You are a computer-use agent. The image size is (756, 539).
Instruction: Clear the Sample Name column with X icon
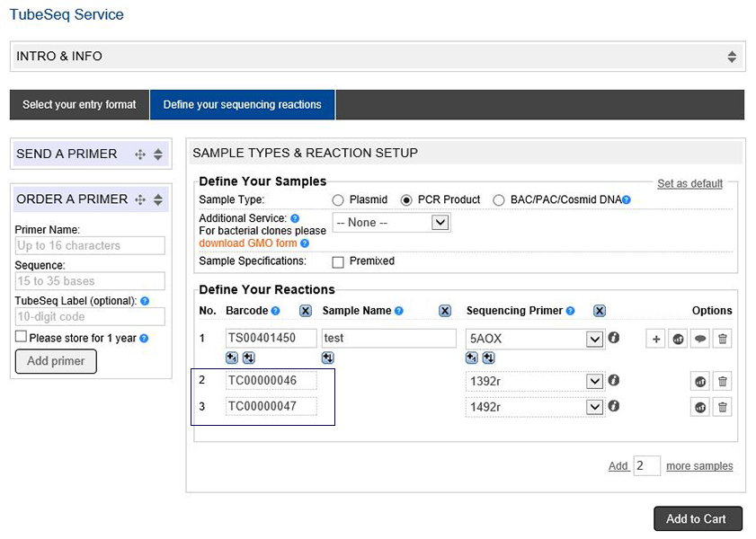(444, 311)
